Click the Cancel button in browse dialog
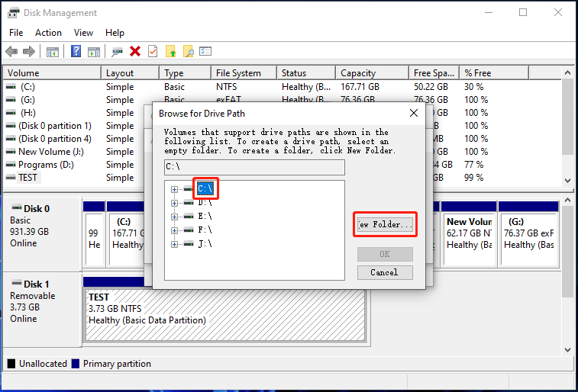 point(385,272)
